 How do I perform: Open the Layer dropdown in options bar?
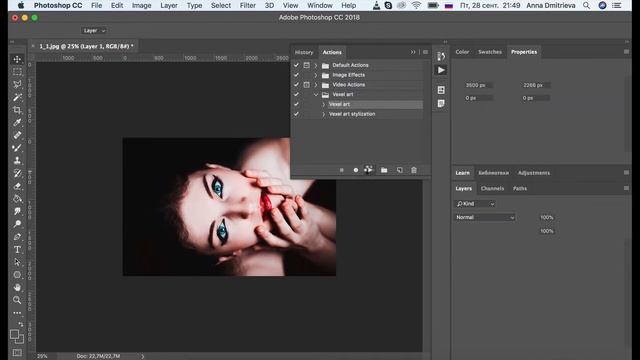[94, 31]
